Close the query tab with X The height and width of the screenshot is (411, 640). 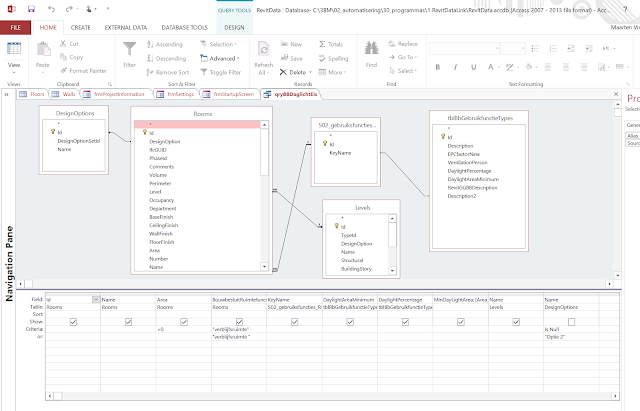616,94
